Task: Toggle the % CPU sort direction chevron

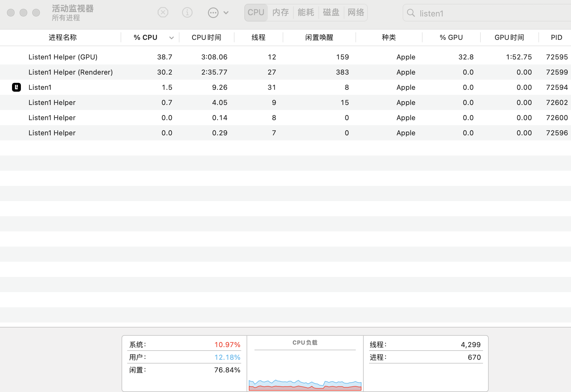Action: [172, 38]
